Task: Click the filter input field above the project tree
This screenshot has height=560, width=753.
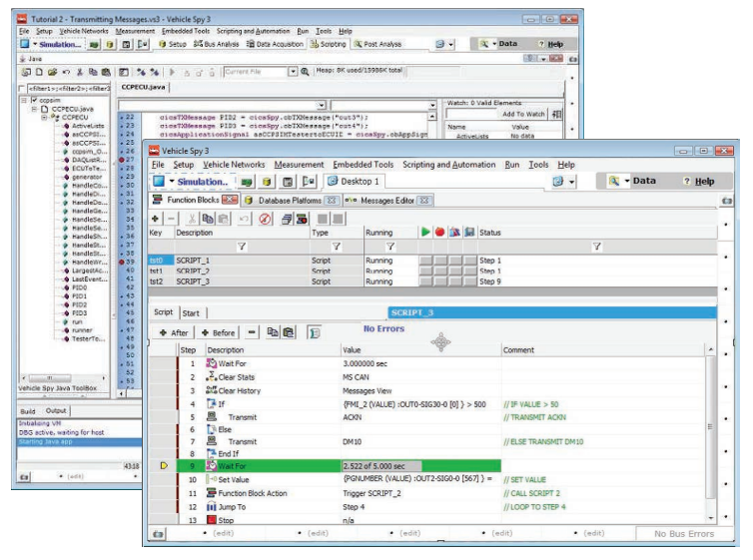Action: tap(69, 88)
